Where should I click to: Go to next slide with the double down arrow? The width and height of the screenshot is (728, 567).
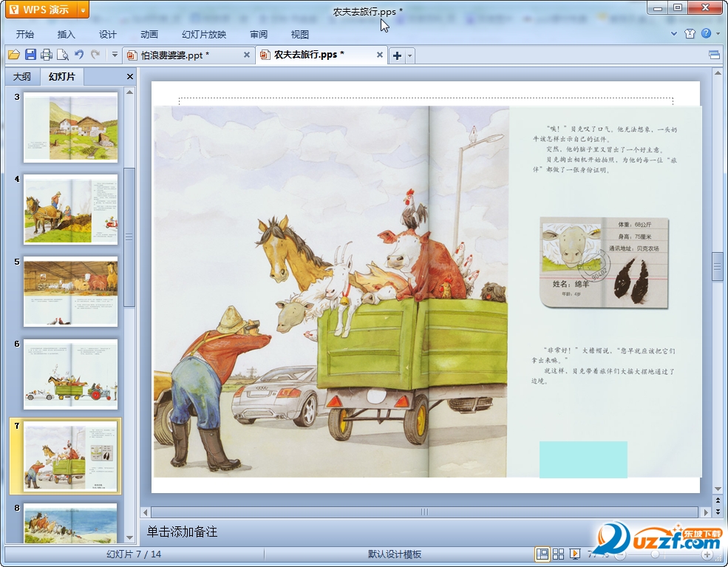click(x=718, y=512)
